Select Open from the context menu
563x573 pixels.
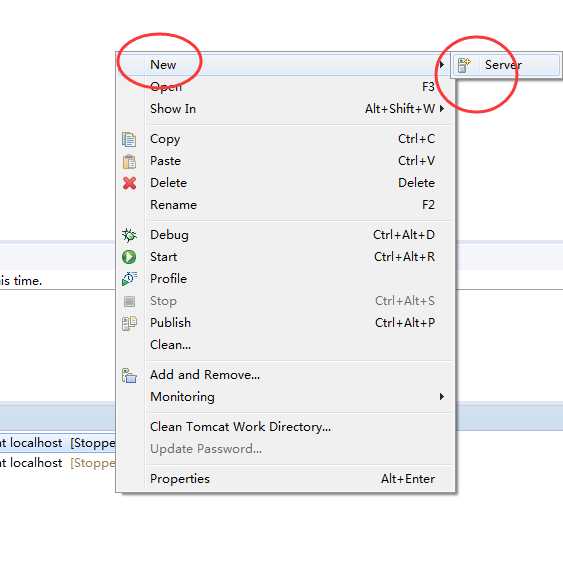[285, 87]
